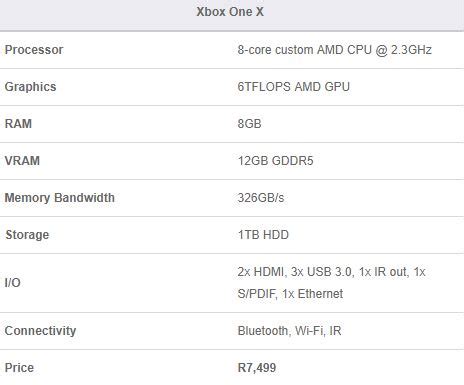Select the Connectivity row label
464x385 pixels.
click(40, 331)
